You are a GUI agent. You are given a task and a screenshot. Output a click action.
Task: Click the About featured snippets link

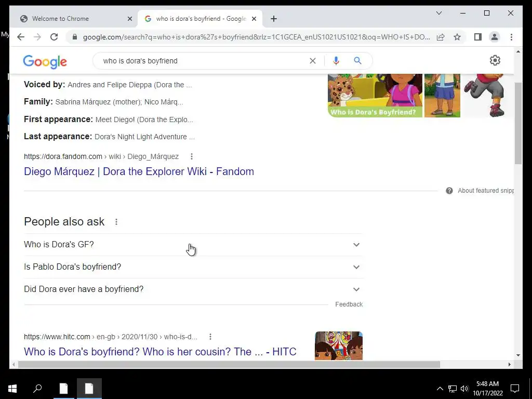click(486, 191)
